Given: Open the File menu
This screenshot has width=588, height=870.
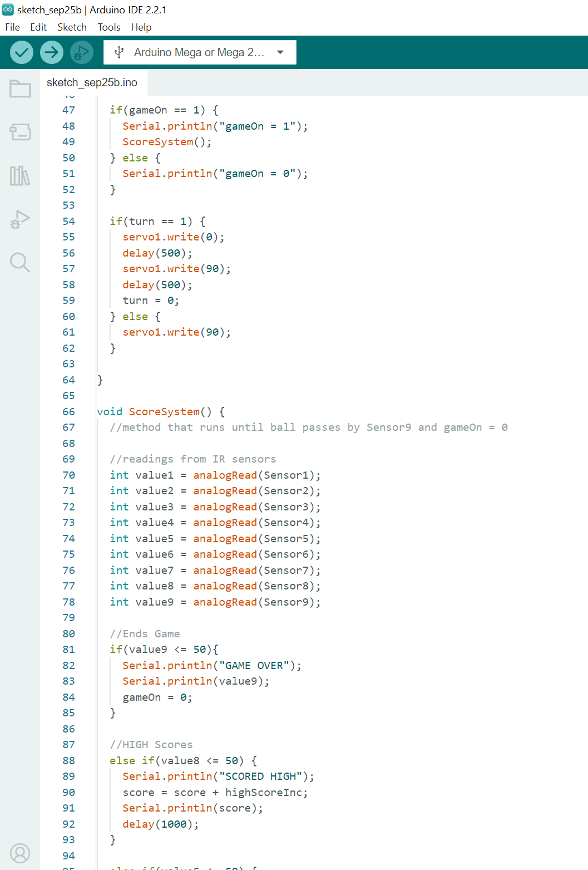Looking at the screenshot, I should coord(12,27).
